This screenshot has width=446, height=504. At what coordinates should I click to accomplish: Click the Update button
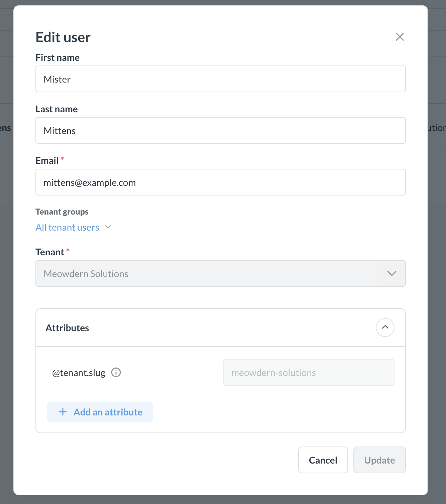coord(379,460)
